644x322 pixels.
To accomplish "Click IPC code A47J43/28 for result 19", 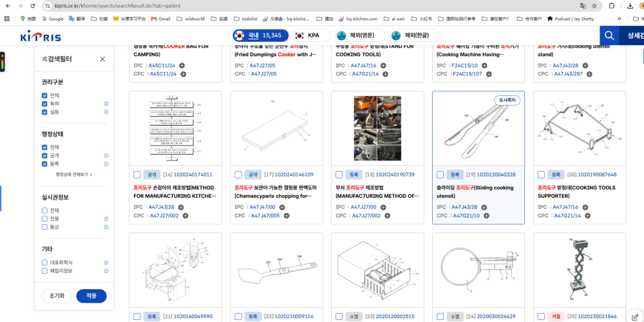I will 464,207.
